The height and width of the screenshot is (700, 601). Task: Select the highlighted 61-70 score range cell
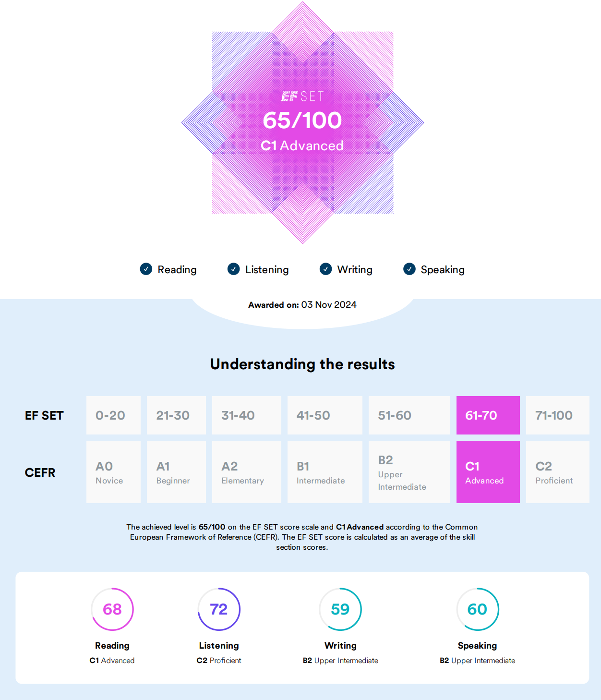coord(488,415)
